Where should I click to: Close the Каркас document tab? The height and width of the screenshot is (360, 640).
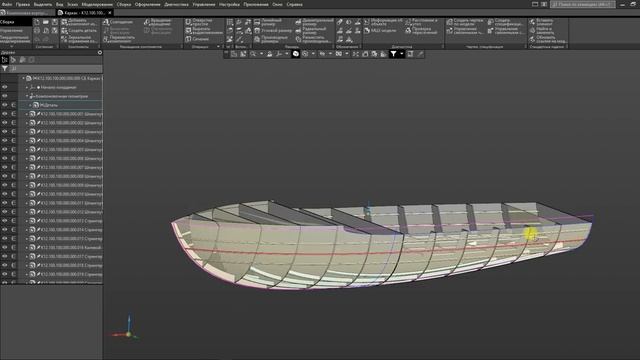[110, 13]
